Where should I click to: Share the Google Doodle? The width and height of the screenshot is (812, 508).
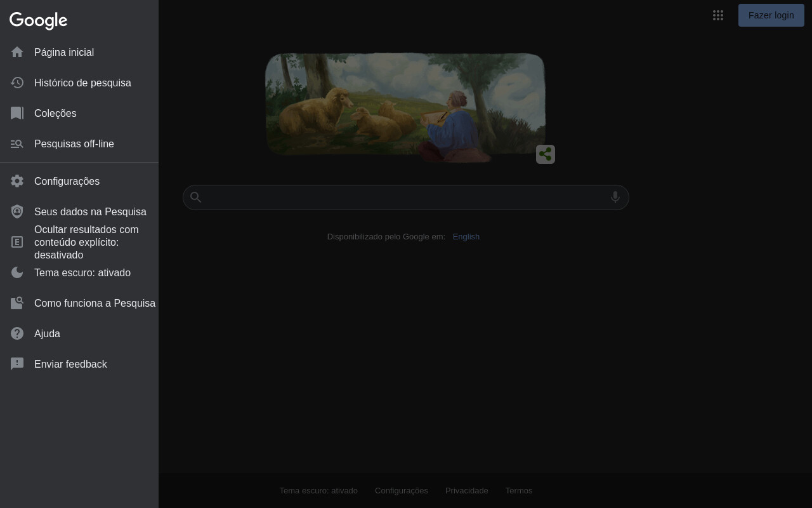[546, 154]
